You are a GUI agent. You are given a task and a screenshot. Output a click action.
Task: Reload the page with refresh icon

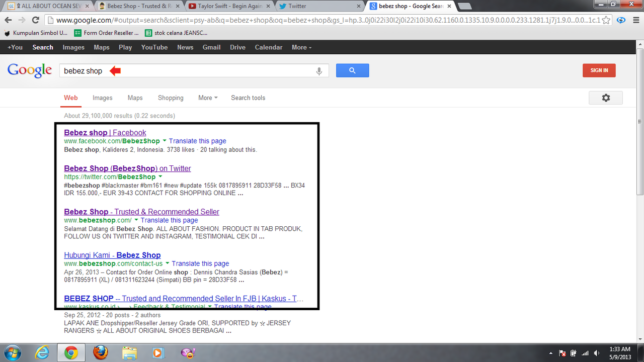[36, 20]
